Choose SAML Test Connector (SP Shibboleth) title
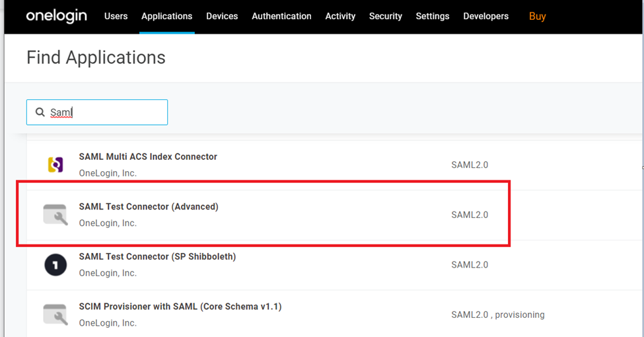Image resolution: width=644 pixels, height=337 pixels. (x=157, y=256)
